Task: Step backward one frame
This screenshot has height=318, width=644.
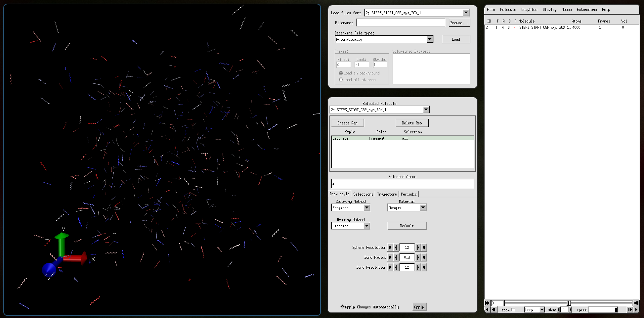Action: (494, 310)
